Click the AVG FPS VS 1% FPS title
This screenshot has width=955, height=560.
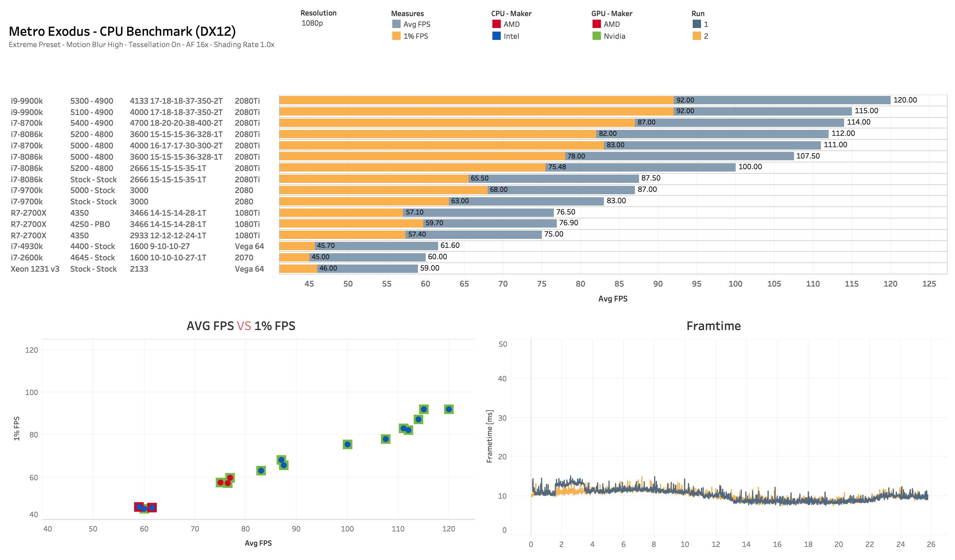(x=241, y=326)
